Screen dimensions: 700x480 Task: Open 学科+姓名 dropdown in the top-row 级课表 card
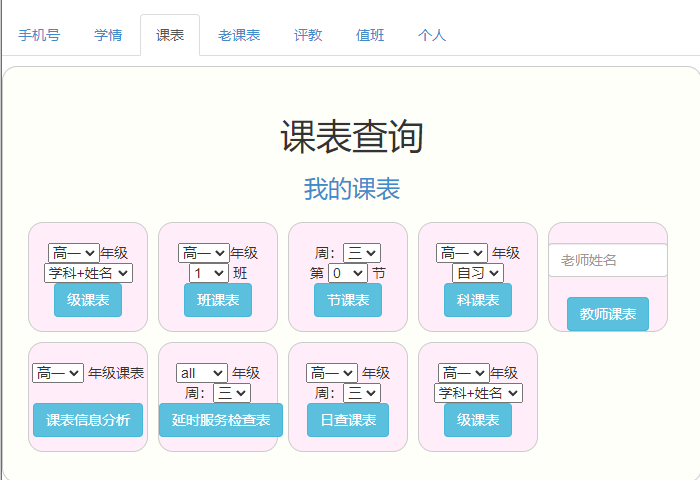88,273
